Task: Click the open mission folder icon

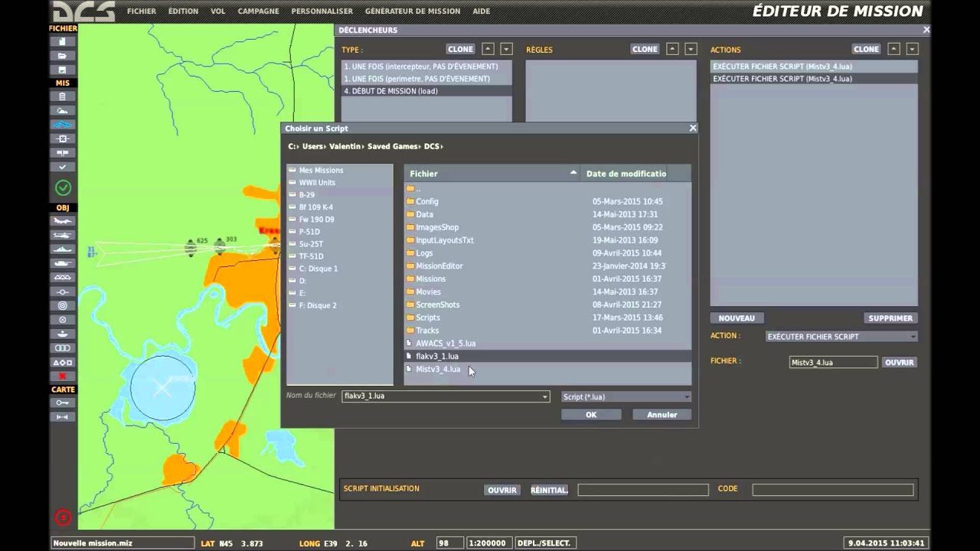Action: 63,55
